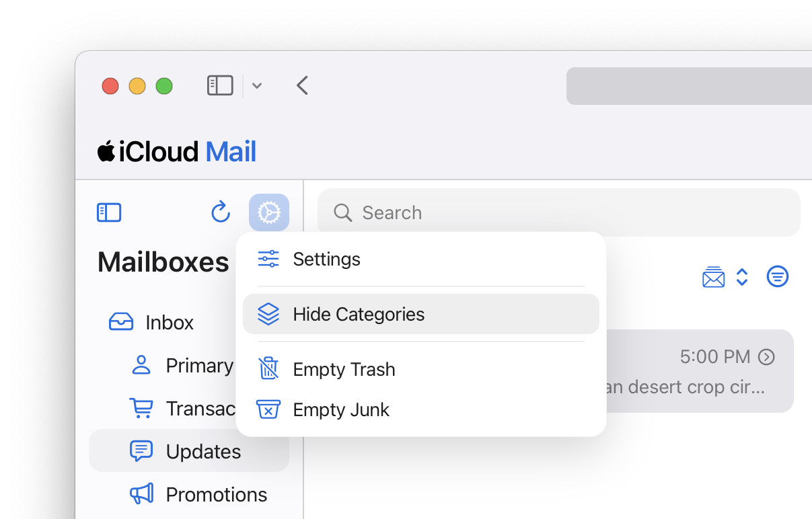The width and height of the screenshot is (812, 519).
Task: Click the envelope stack mailbox icon
Action: tap(713, 276)
